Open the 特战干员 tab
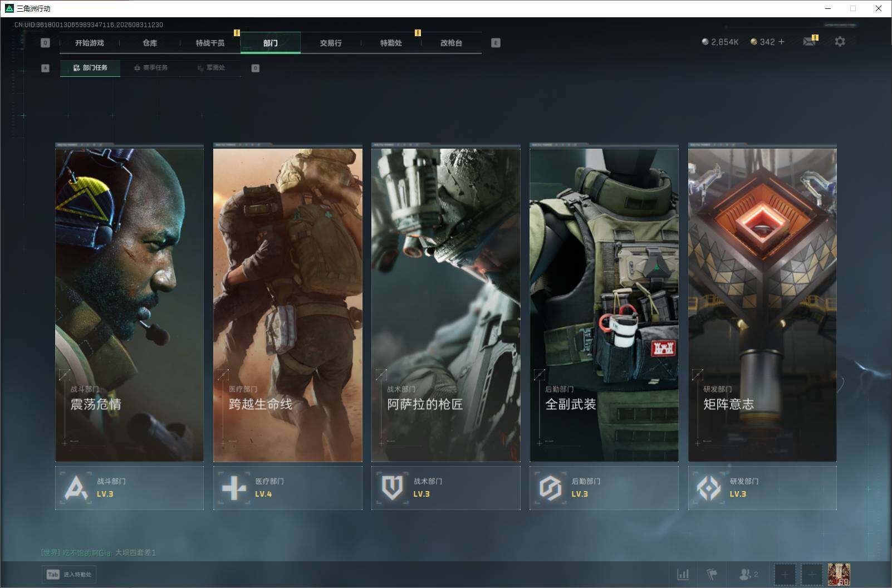The image size is (892, 588). tap(210, 43)
